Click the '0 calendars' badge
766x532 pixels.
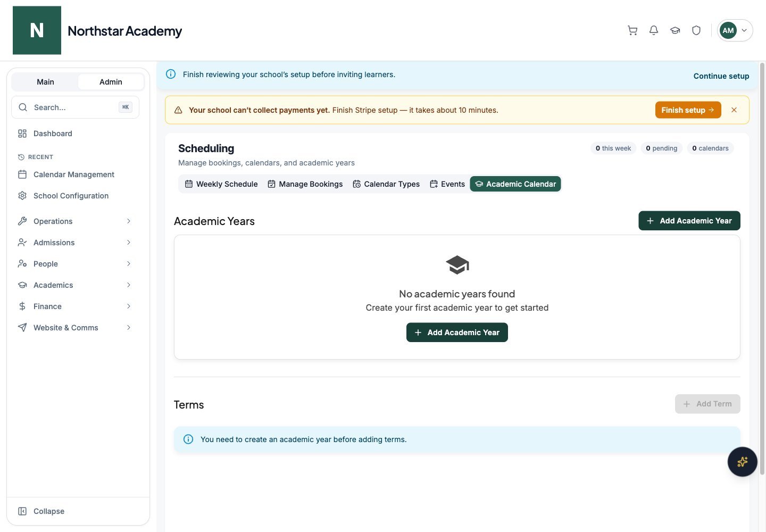pos(710,148)
